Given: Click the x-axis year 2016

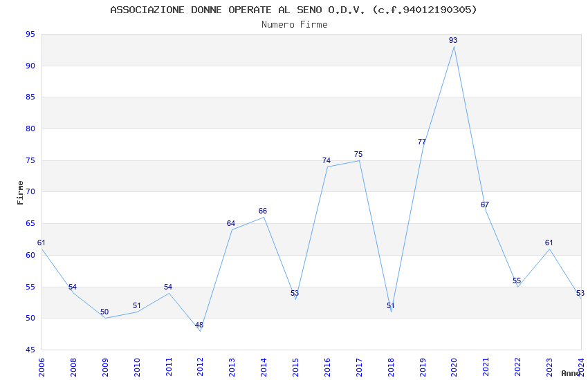Looking at the screenshot, I should coord(327,367).
